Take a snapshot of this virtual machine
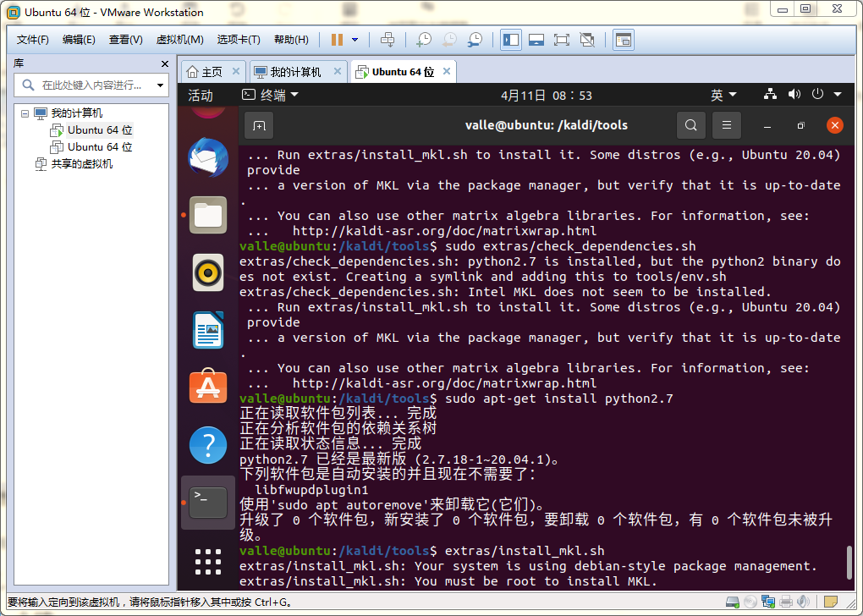Viewport: 863px width, 616px height. click(424, 40)
